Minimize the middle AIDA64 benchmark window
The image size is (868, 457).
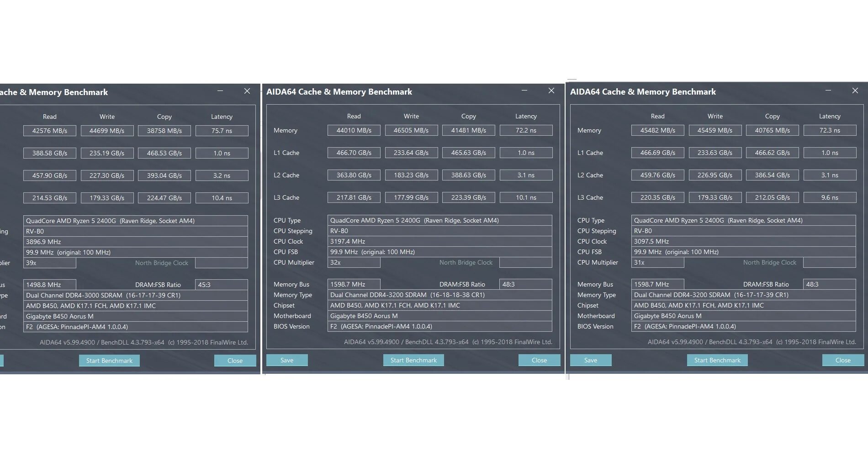coord(524,90)
